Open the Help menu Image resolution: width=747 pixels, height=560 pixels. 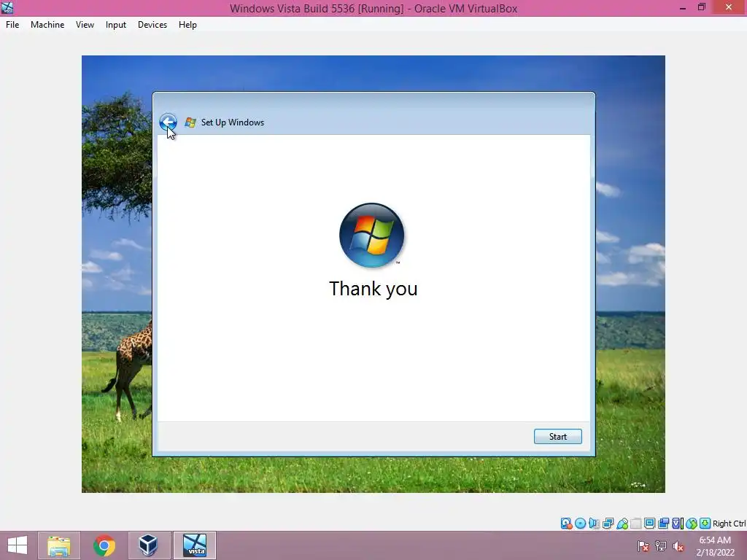click(187, 25)
